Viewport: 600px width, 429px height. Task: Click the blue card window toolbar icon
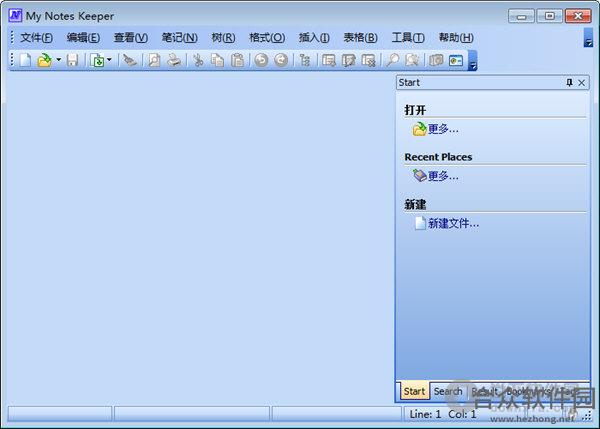[456, 60]
